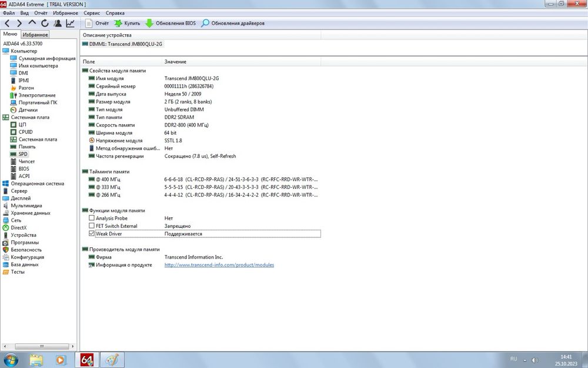Click the Up arrow toolbar icon
Viewport: 588px width, 368px height.
tap(32, 22)
